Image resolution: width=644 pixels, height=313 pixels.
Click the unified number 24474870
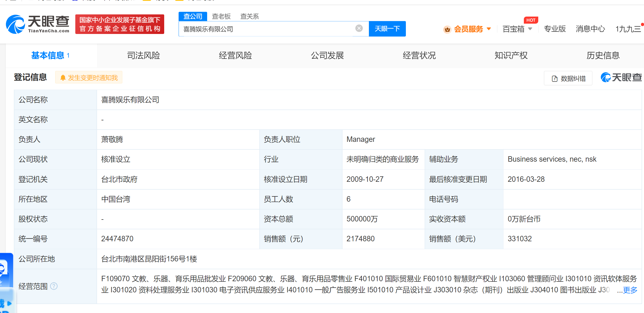pyautogui.click(x=117, y=239)
